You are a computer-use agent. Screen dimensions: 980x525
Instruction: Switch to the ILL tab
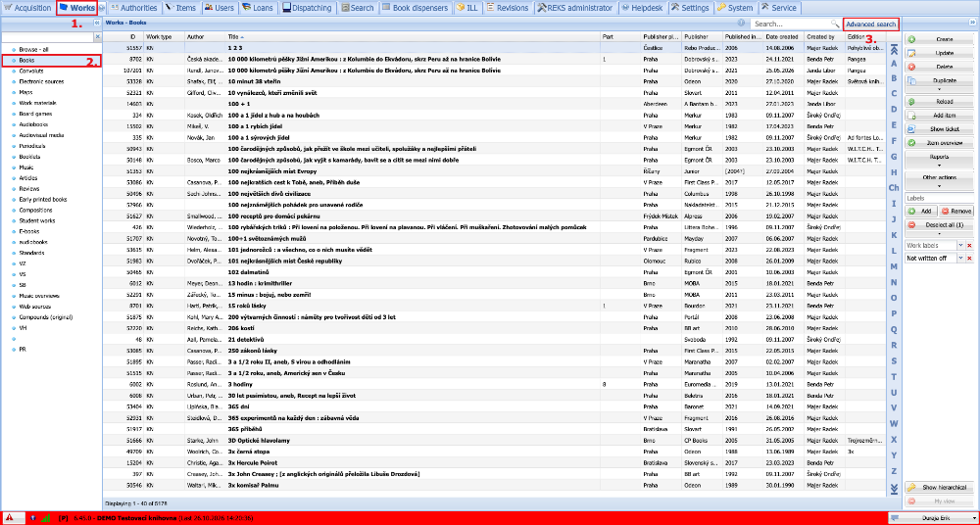pyautogui.click(x=467, y=8)
